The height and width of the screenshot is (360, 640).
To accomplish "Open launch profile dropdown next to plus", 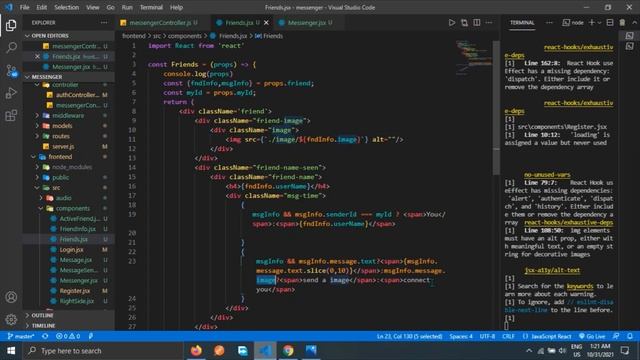I will tap(599, 23).
